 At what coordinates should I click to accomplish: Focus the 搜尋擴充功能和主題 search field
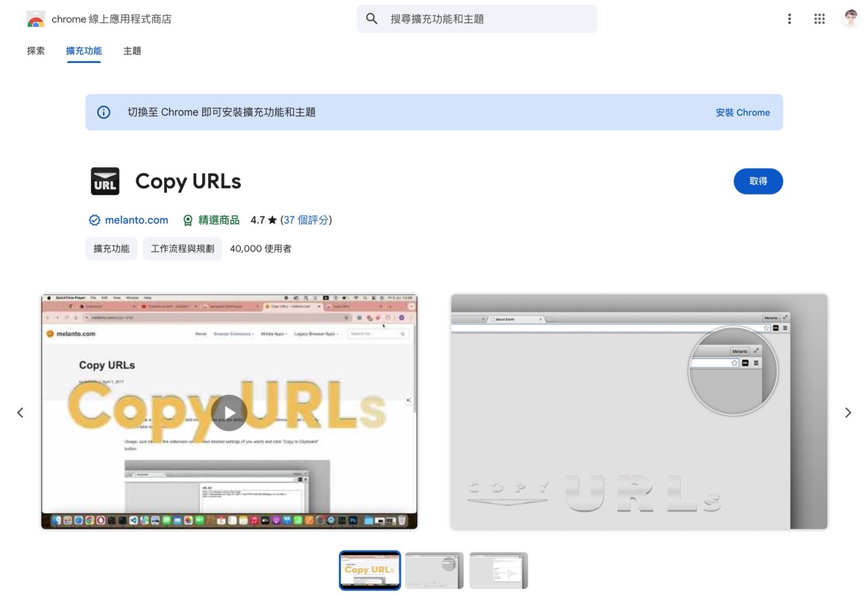477,19
